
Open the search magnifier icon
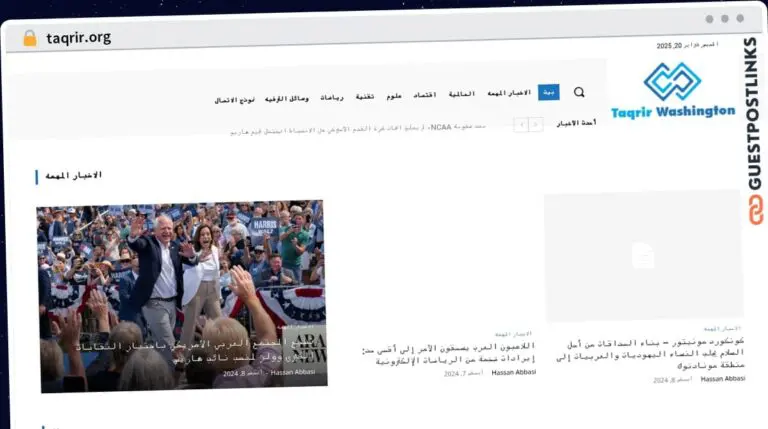click(x=579, y=92)
